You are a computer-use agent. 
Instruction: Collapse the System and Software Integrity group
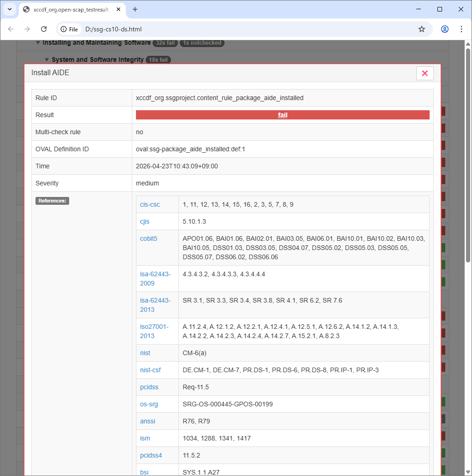pyautogui.click(x=47, y=59)
